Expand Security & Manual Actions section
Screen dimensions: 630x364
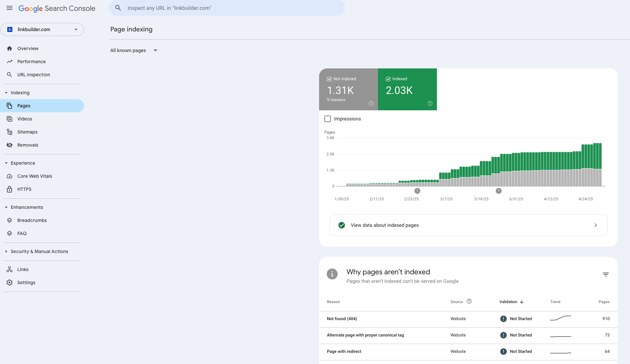(6, 251)
